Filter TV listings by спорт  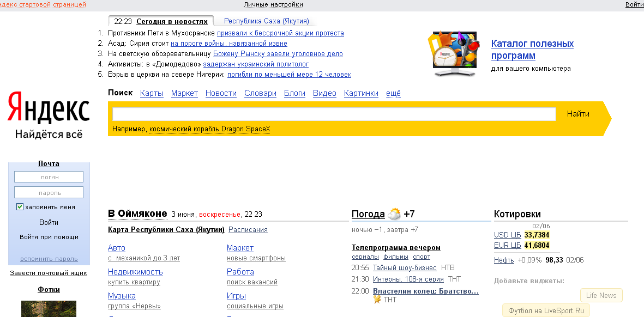coord(422,257)
